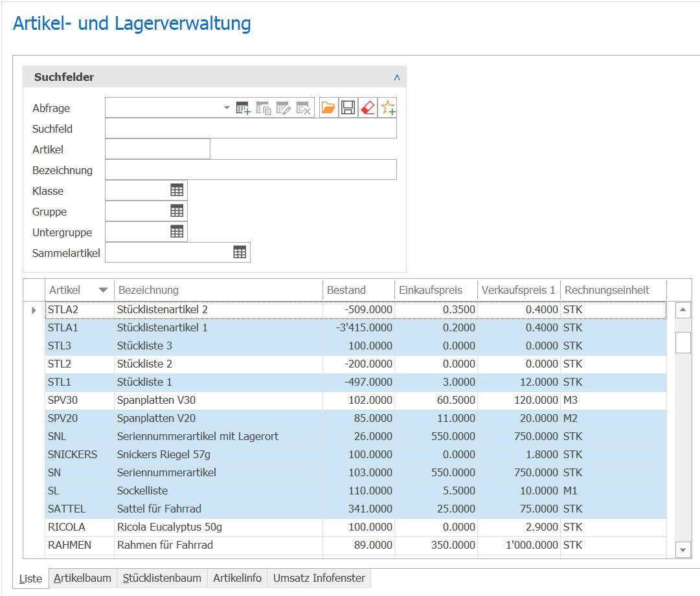Viewport: 700px width, 596px height.
Task: Sort by the Bestand column header
Action: coord(359,290)
